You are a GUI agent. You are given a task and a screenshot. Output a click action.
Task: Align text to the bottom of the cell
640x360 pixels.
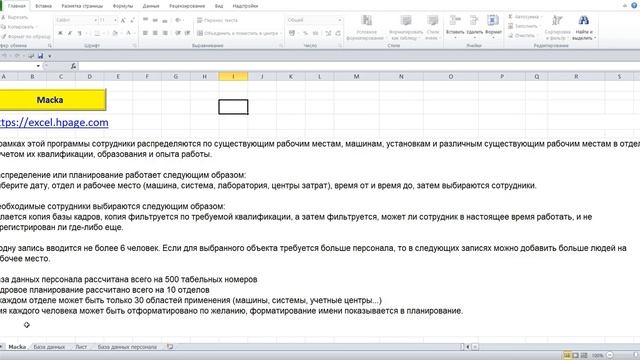[x=165, y=20]
